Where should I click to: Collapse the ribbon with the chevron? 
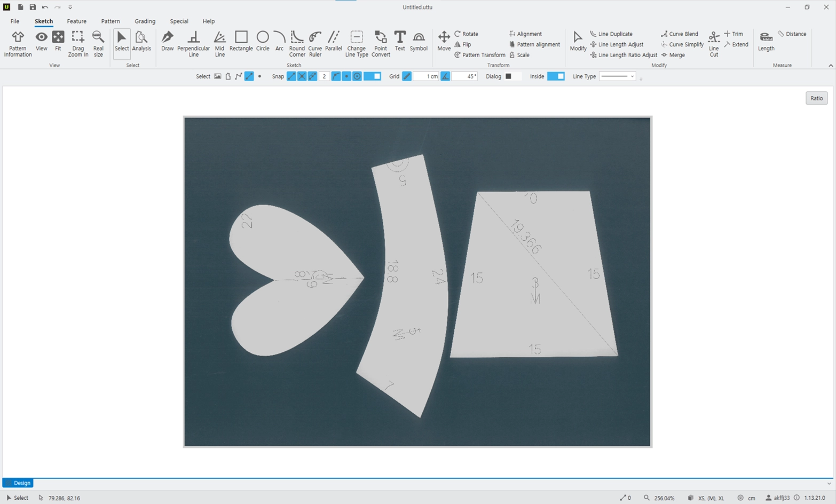[x=831, y=65]
